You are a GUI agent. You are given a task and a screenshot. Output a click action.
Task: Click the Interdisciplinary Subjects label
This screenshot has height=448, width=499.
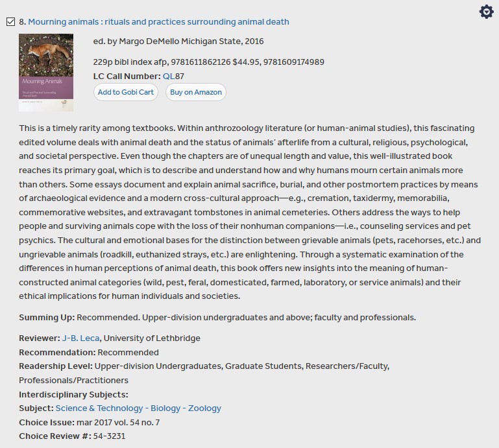(73, 394)
